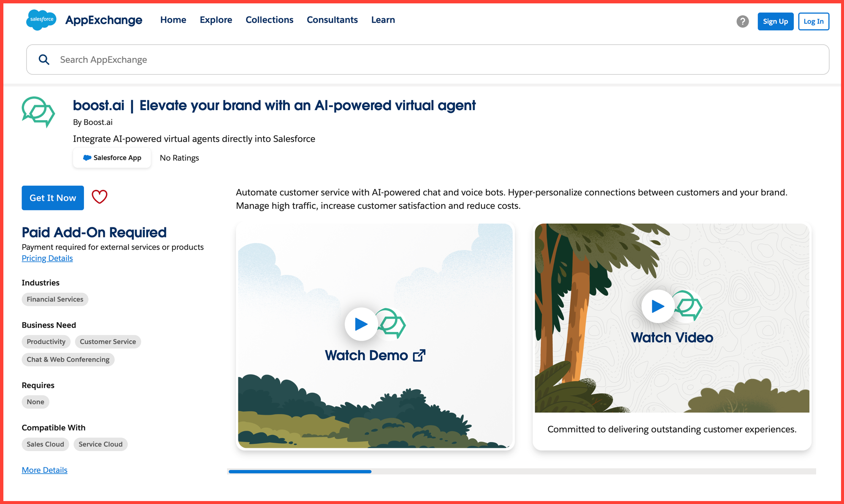Open the help question mark icon
The height and width of the screenshot is (504, 844).
tap(743, 21)
